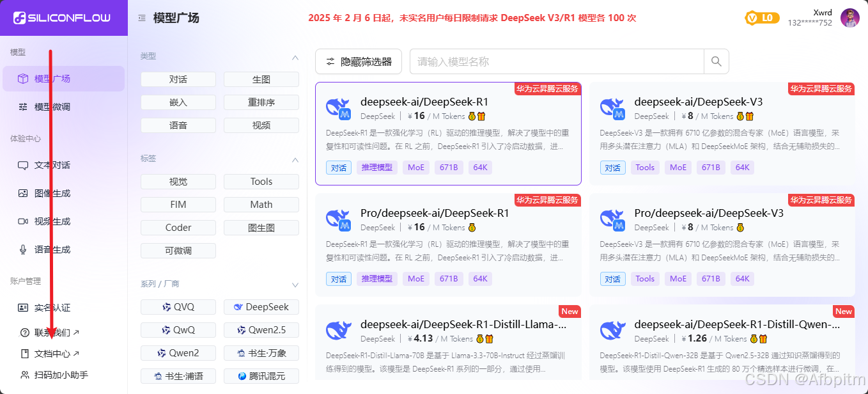Toggle the 对话 type filter
The height and width of the screenshot is (394, 868).
click(x=178, y=79)
